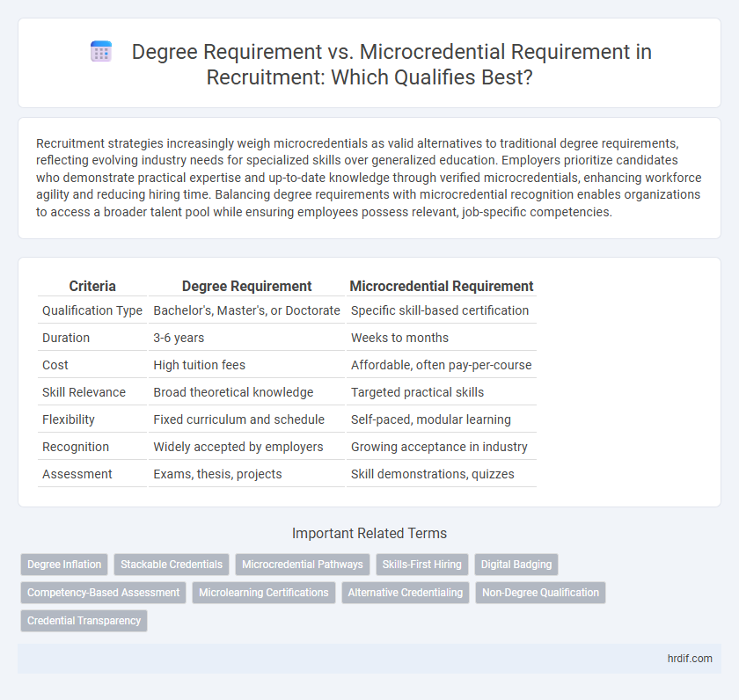Screen dimensions: 739x700
Task: Open the Stackable Credentials tag
Action: point(172,565)
